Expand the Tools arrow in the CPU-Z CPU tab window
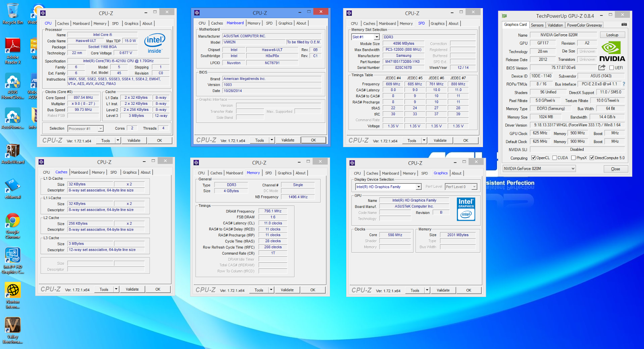Viewport: 644px width, 349px height. (x=118, y=141)
